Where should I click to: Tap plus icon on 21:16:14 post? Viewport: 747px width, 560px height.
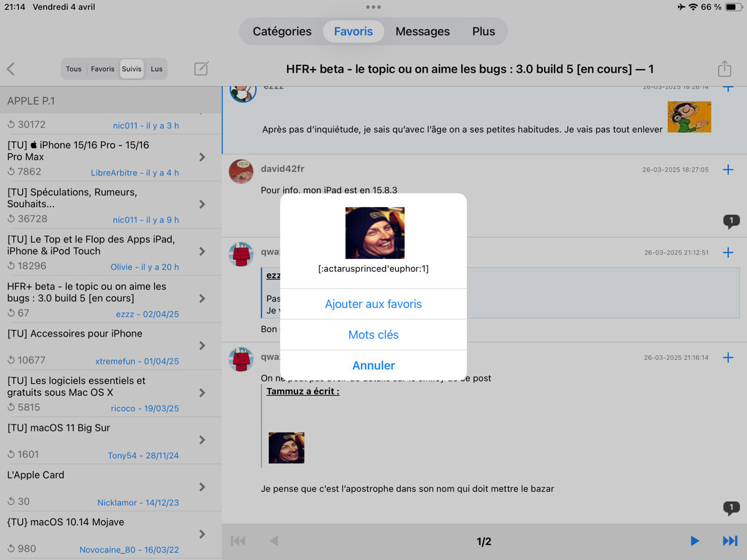[x=728, y=358]
